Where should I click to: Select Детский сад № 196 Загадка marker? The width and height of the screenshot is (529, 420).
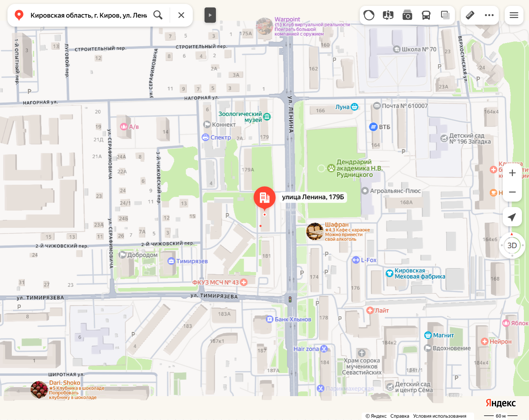coord(444,138)
